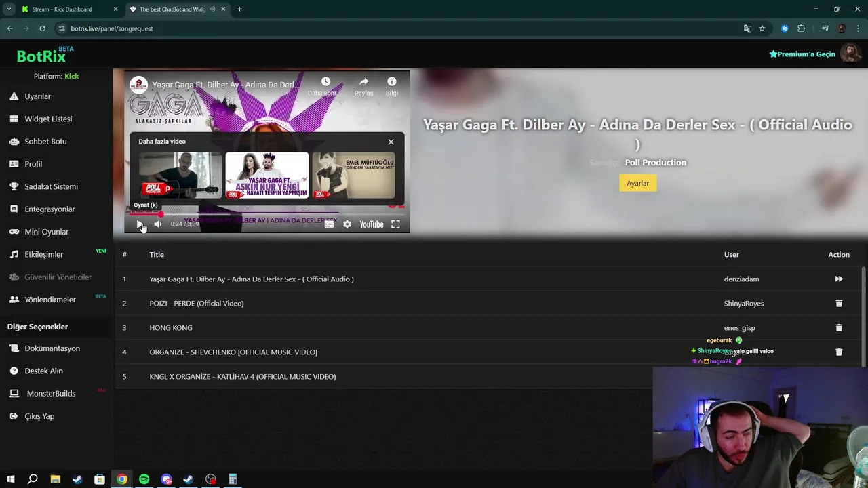The width and height of the screenshot is (868, 488).
Task: Open browser extensions puzzle icon
Action: [801, 28]
